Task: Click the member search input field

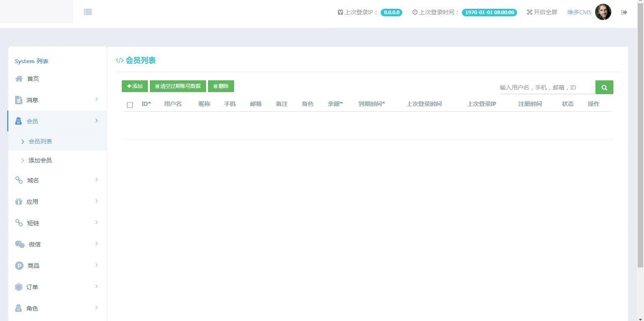Action: pos(544,87)
